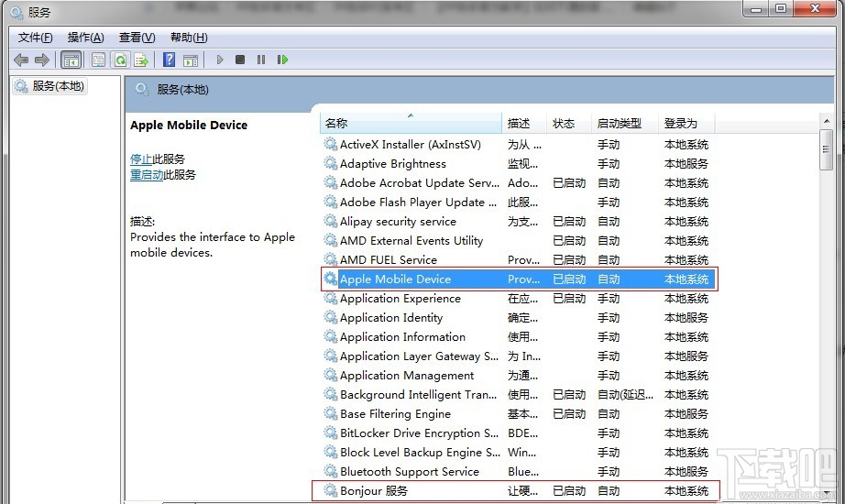This screenshot has height=504, width=845.
Task: Select Background Intelligent Transfer service
Action: [519, 395]
